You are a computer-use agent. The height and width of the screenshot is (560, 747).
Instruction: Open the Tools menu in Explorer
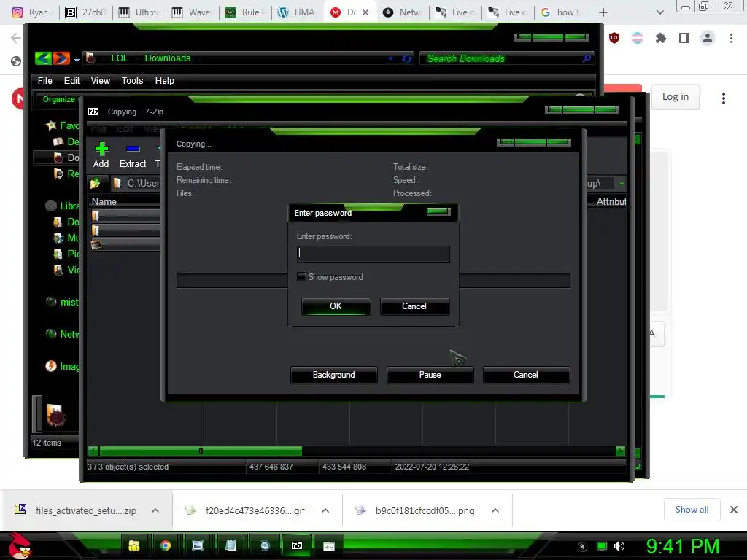click(x=133, y=81)
